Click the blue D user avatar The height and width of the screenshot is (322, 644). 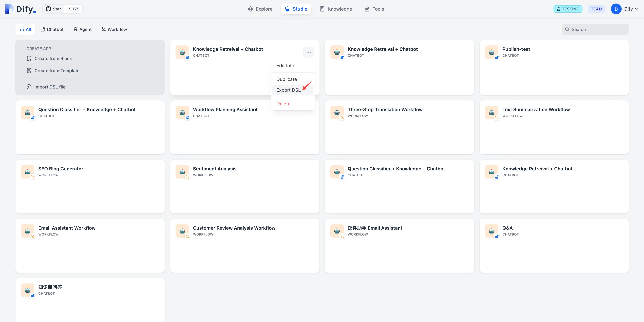[616, 9]
